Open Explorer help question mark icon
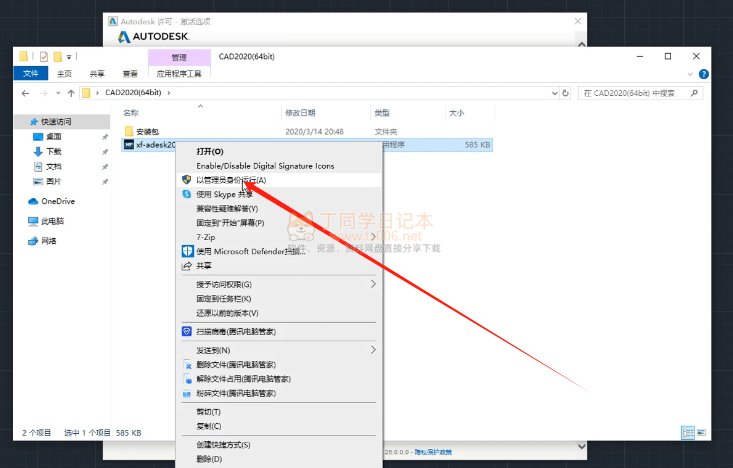The height and width of the screenshot is (468, 733). point(703,74)
